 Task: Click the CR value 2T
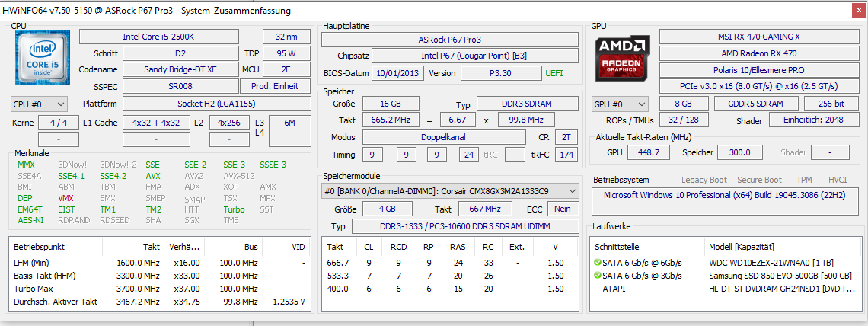click(x=566, y=136)
